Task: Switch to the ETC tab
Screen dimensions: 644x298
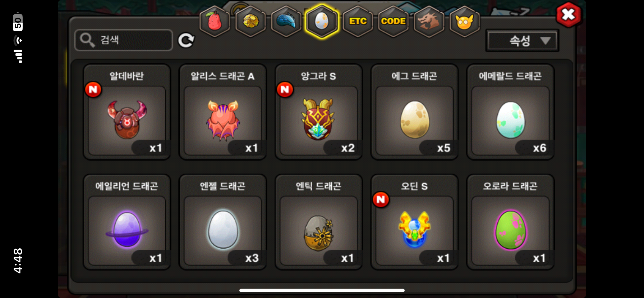Action: (358, 22)
